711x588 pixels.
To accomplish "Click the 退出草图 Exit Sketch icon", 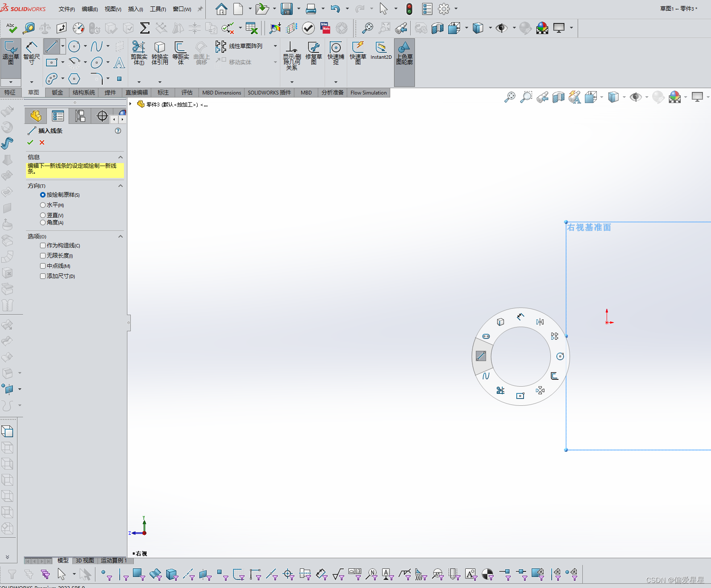I will pos(11,55).
